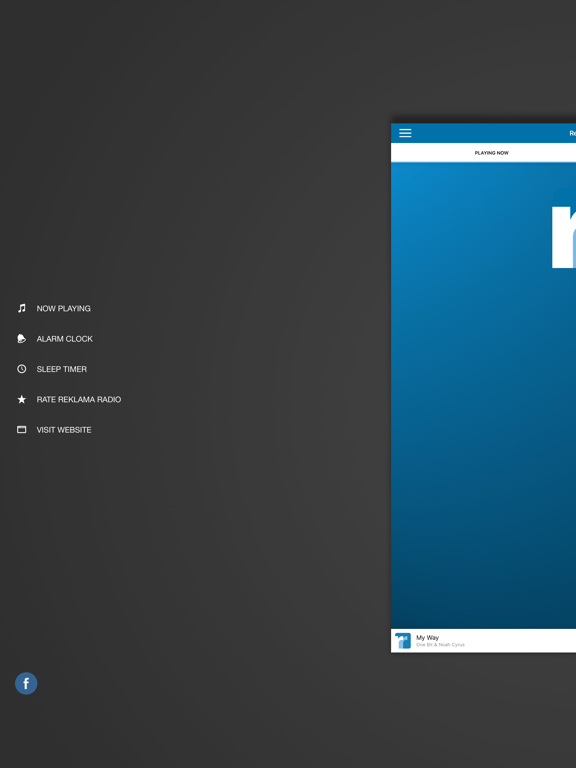Open the Facebook page icon
576x768 pixels.
click(26, 683)
